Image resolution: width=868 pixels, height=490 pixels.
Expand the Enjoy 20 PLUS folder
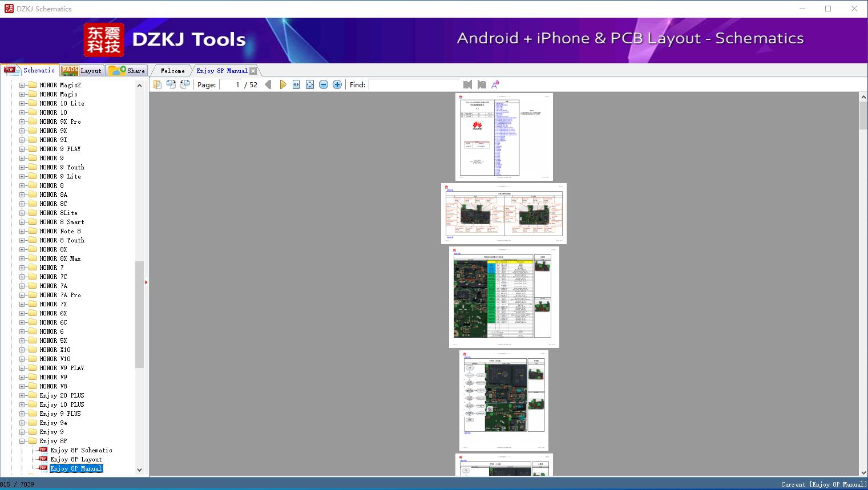22,395
